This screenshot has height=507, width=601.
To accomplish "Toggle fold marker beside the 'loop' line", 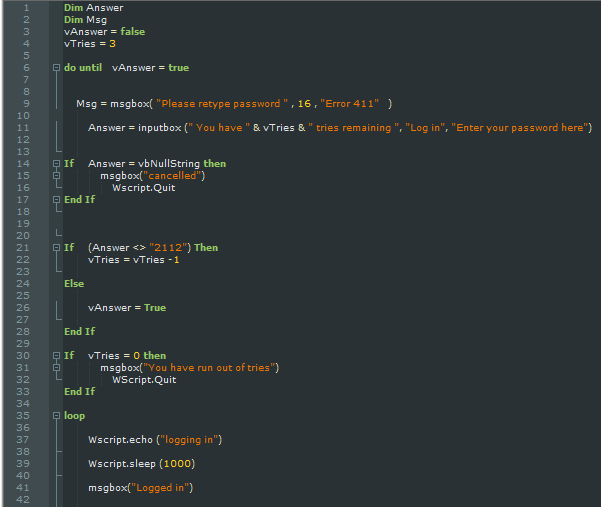I will 56,416.
